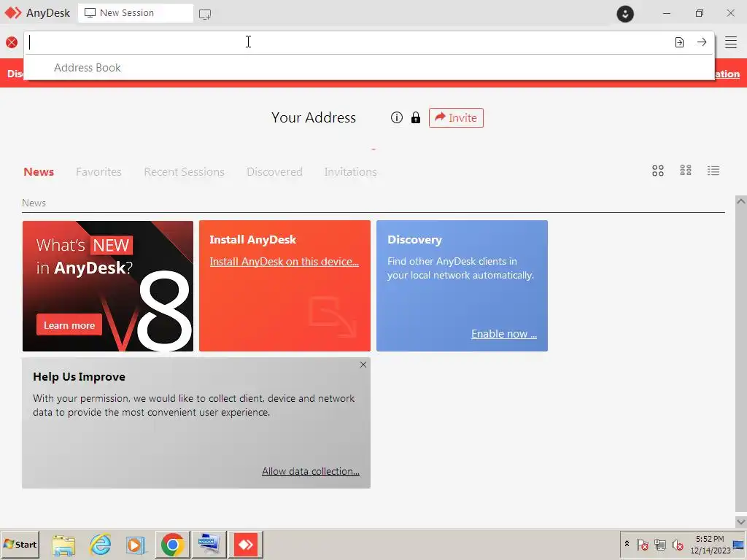This screenshot has width=747, height=560.
Task: Open the Invitations tab
Action: 351,172
